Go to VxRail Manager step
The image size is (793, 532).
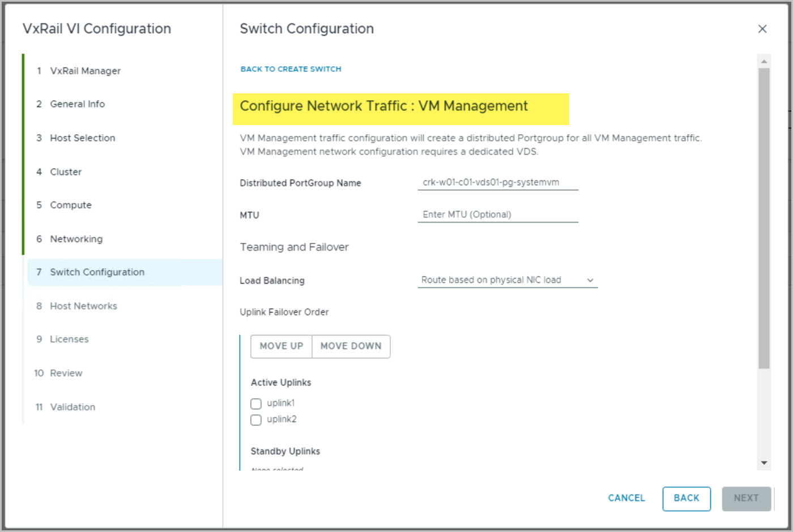tap(85, 71)
